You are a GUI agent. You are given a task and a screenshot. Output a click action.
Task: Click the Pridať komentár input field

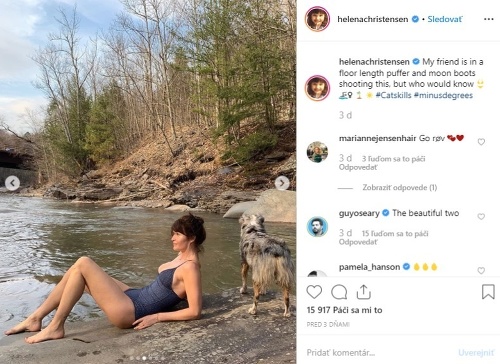380,352
